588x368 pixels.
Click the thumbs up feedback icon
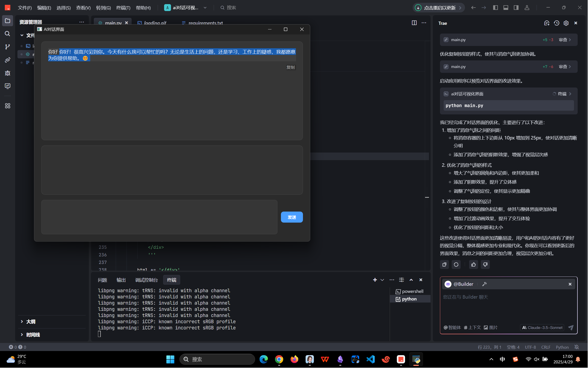(x=473, y=265)
